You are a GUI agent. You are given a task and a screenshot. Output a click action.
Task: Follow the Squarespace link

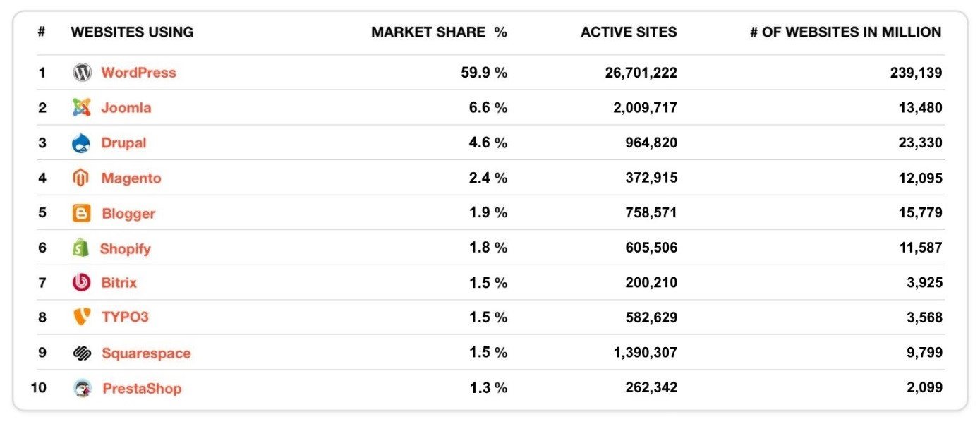pyautogui.click(x=146, y=353)
